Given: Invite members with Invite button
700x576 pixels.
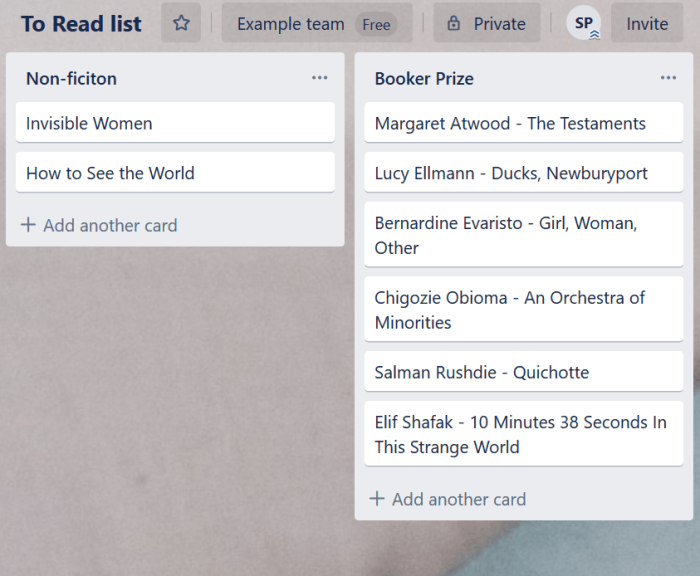Looking at the screenshot, I should 647,23.
